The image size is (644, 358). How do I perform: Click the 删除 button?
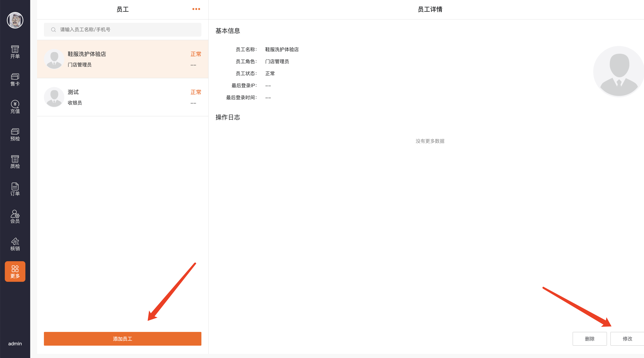[589, 338]
